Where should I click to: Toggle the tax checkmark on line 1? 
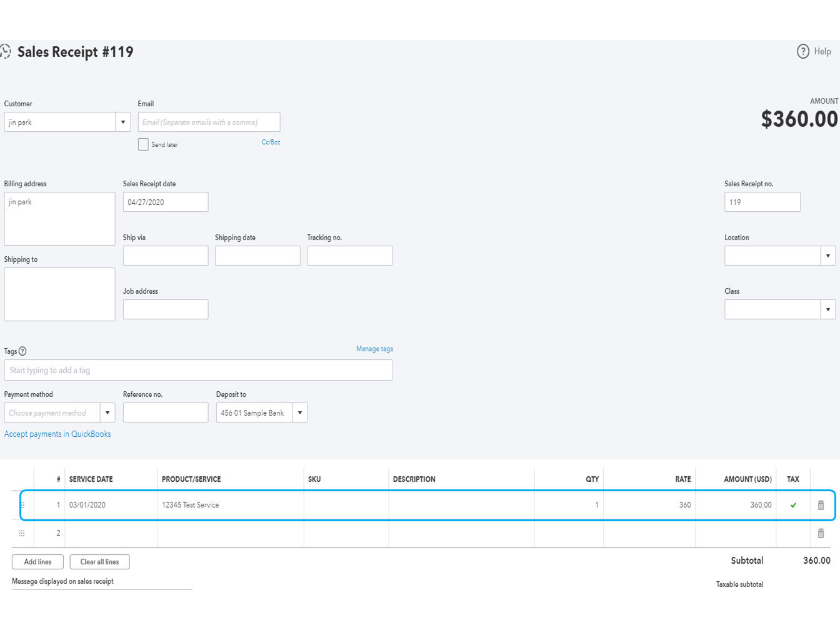(793, 505)
